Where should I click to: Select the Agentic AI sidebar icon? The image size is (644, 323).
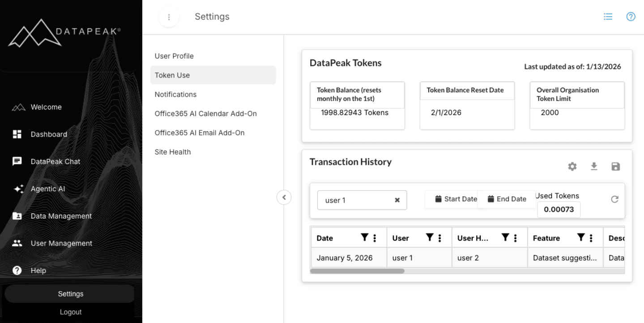click(18, 189)
